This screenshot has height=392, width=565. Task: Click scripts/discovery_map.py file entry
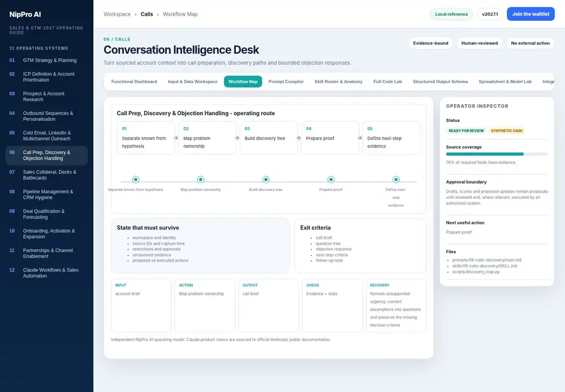tap(476, 272)
